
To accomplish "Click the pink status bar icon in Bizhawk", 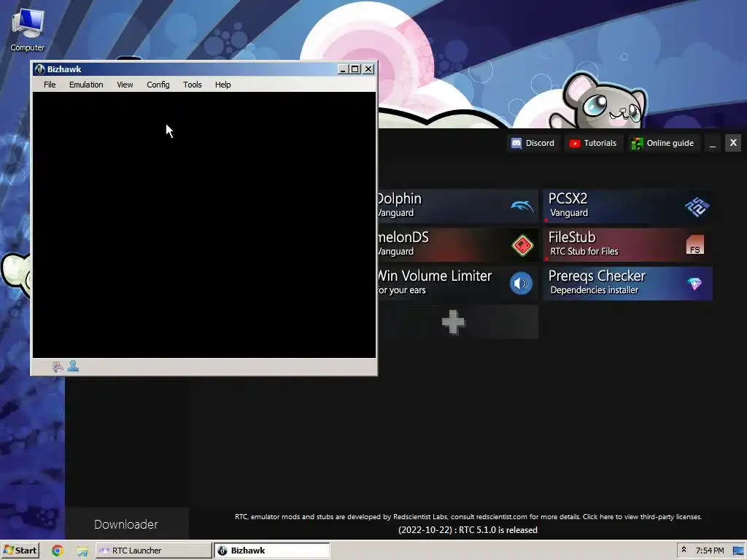I will point(57,366).
